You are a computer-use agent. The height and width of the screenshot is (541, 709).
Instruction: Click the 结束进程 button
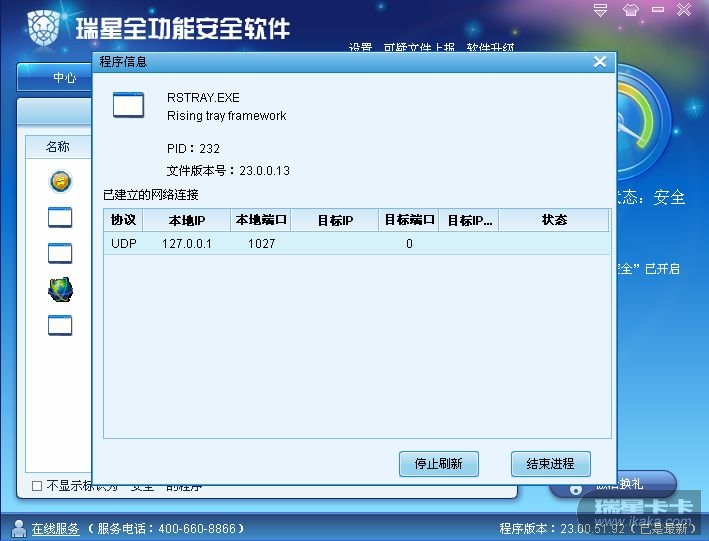click(x=551, y=464)
